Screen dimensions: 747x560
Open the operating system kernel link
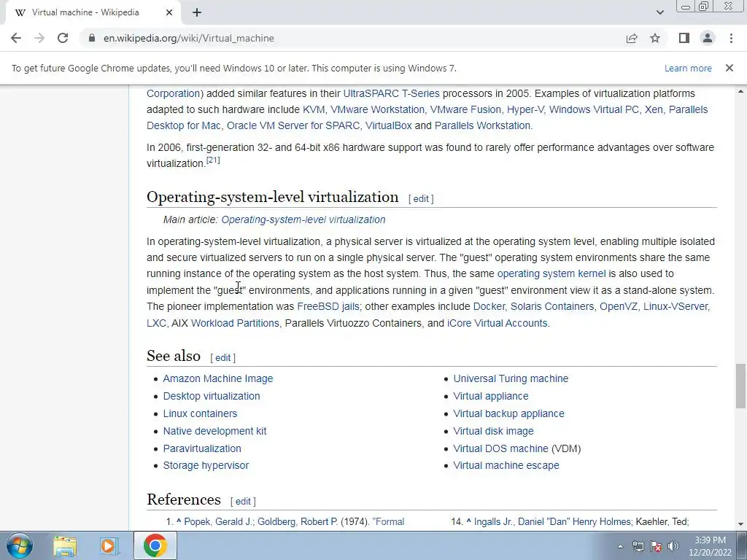pyautogui.click(x=551, y=274)
